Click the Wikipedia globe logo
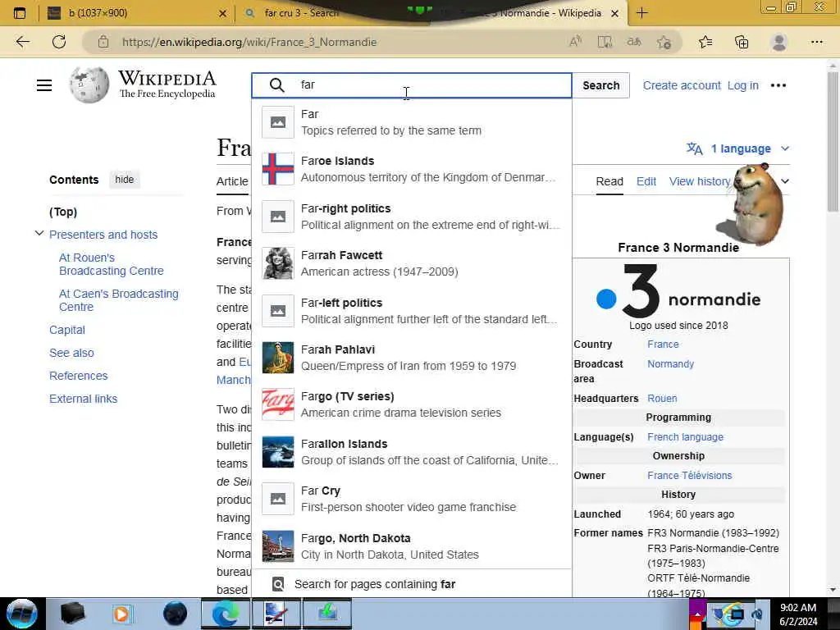Image resolution: width=840 pixels, height=630 pixels. tap(89, 85)
